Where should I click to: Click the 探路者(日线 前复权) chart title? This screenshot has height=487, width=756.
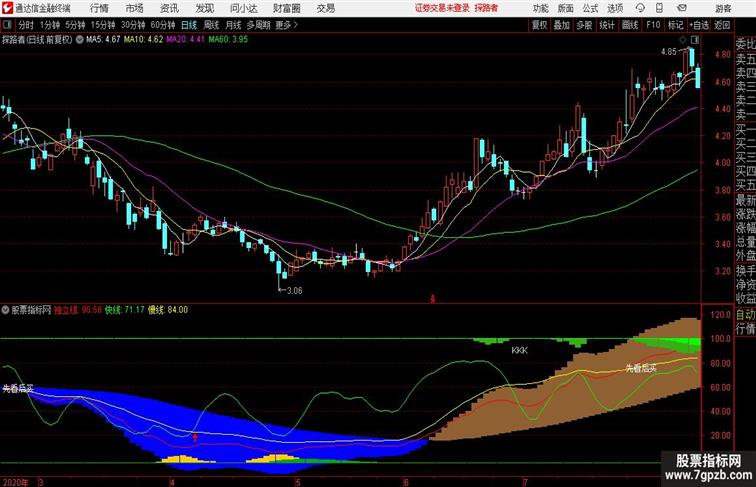point(37,40)
